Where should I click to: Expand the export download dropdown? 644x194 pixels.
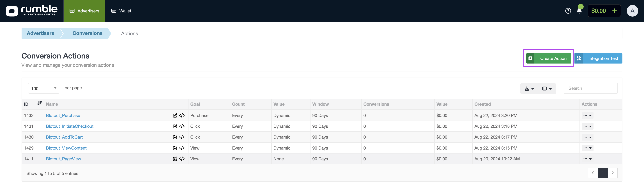click(x=529, y=89)
